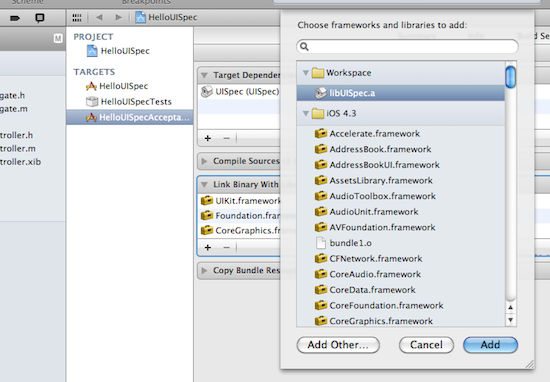
Task: Select CoreData.framework
Action: click(x=401, y=290)
